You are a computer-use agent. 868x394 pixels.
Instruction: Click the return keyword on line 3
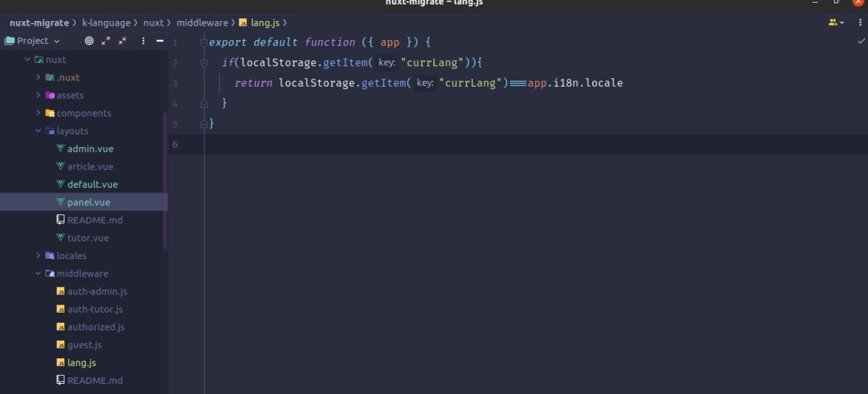tap(254, 83)
